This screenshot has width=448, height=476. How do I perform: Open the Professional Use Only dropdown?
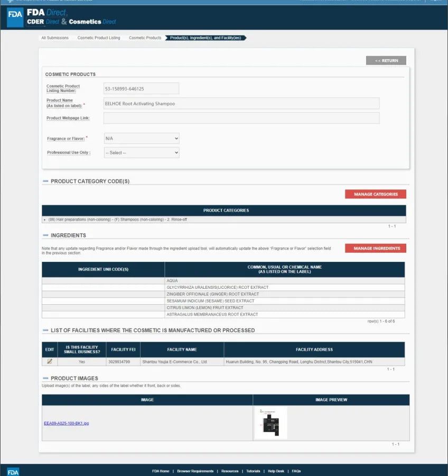tap(142, 153)
